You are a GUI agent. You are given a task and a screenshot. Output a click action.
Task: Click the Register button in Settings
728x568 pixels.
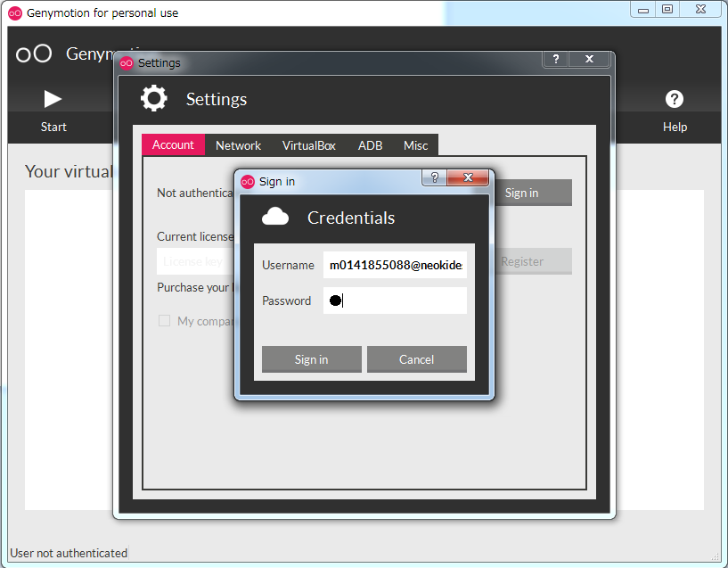click(x=533, y=261)
